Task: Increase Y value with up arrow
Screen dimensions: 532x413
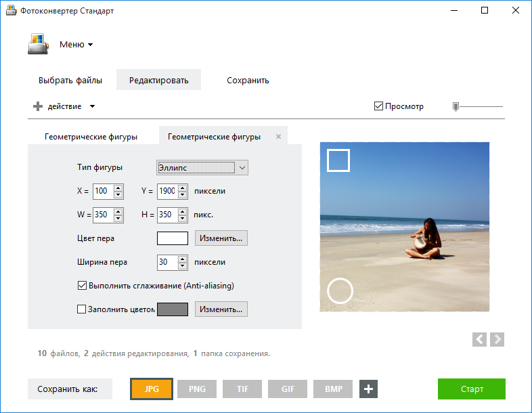Action: point(183,188)
